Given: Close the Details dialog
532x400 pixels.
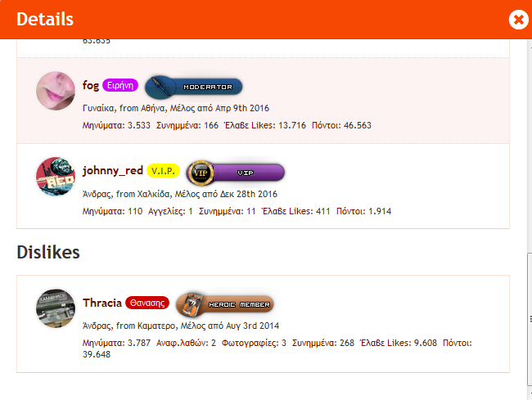Looking at the screenshot, I should click(x=518, y=20).
